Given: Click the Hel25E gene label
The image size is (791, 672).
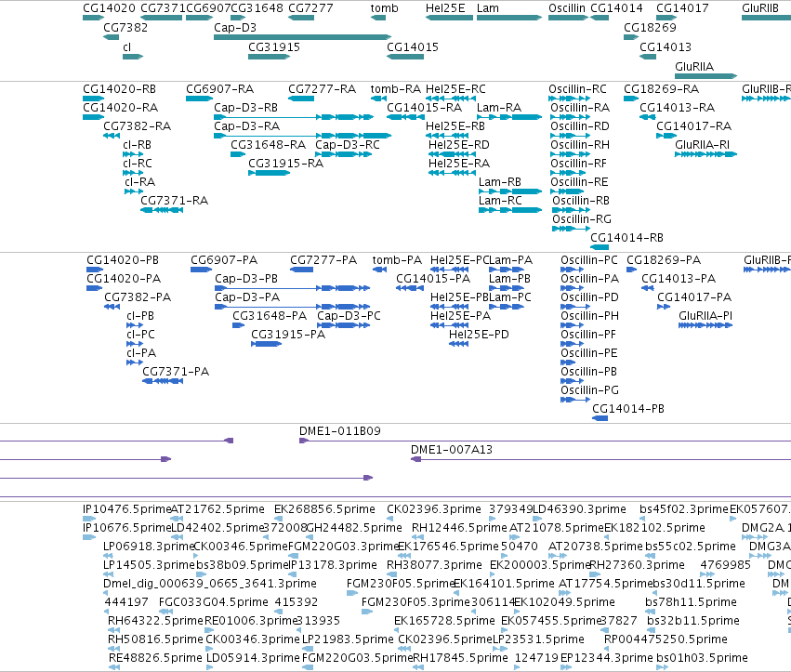Looking at the screenshot, I should coord(445,8).
